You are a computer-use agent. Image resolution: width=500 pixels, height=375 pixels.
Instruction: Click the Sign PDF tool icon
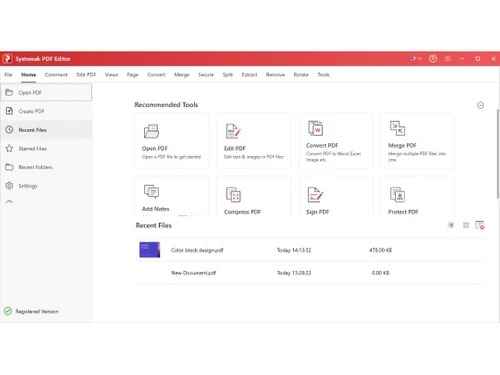tap(315, 195)
